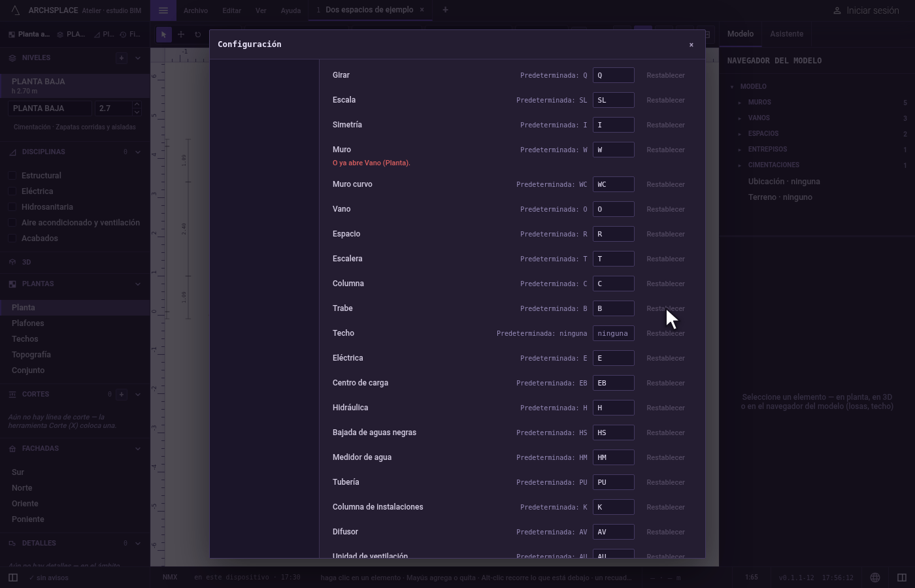Collapse the FACHADAS section chevron

click(138, 449)
